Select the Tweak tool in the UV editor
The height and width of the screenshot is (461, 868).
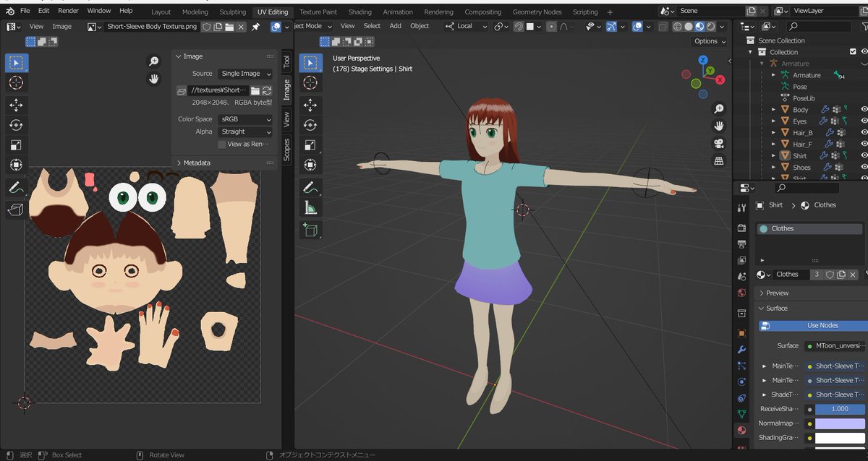(x=17, y=63)
